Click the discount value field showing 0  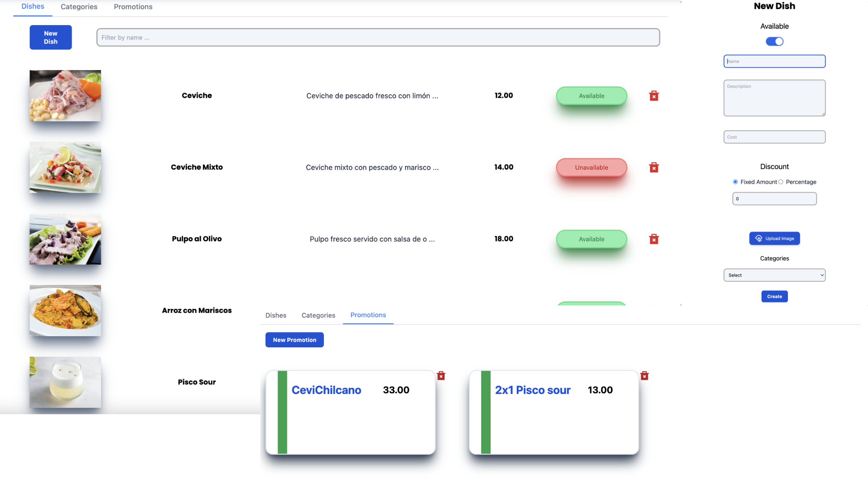774,199
